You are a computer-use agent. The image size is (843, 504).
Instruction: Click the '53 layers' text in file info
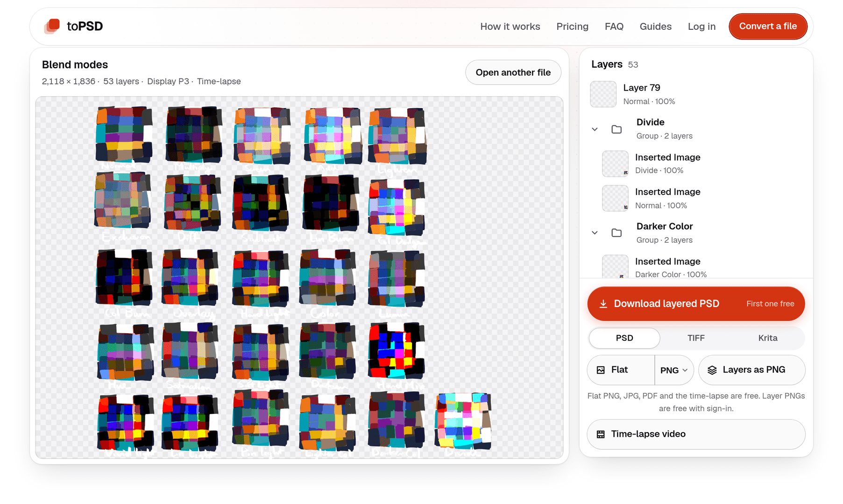point(121,81)
